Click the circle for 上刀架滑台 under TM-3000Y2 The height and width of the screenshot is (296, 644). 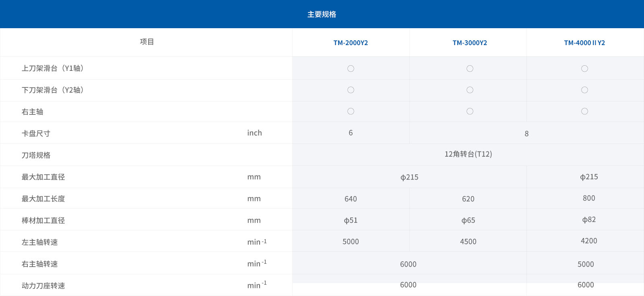pos(470,68)
